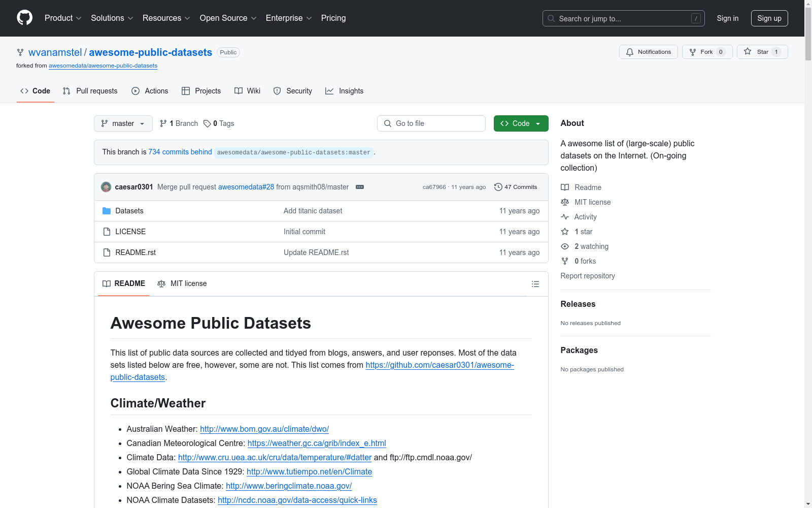This screenshot has width=812, height=508.
Task: Open the wvanamstel user profile
Action: [x=55, y=52]
